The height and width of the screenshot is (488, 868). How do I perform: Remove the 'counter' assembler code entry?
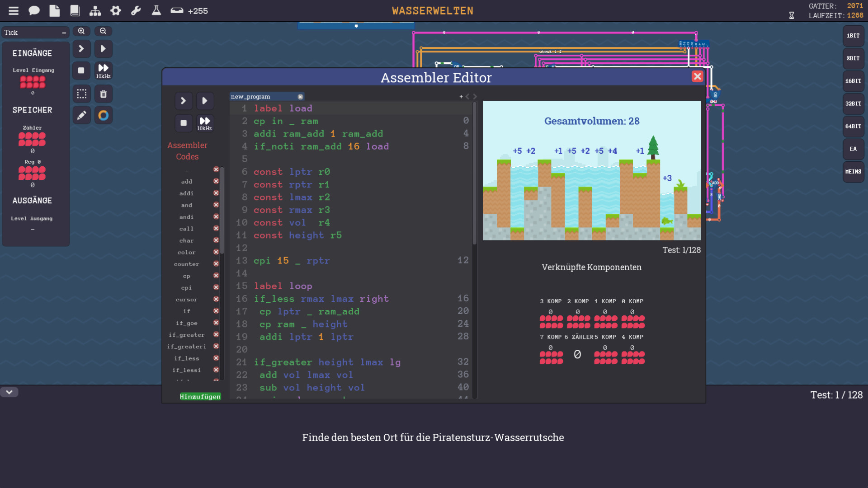click(x=216, y=264)
